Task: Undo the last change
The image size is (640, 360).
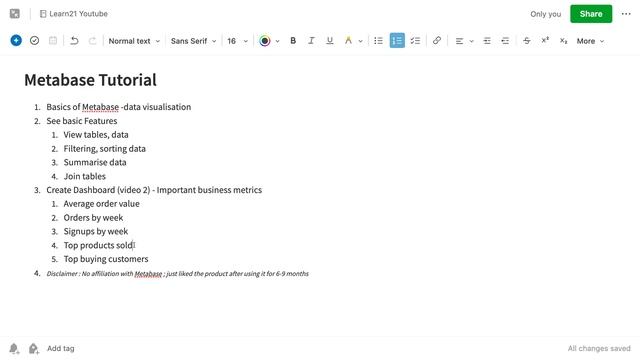Action: coord(74,40)
